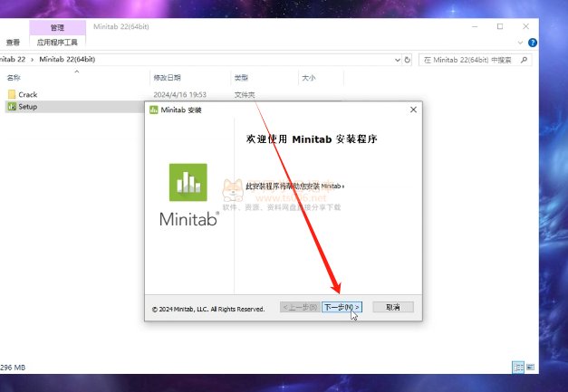Viewport: 568px width, 392px height.
Task: Click the breadcrumb chevron before Minitab 22(64bit)
Action: point(33,60)
